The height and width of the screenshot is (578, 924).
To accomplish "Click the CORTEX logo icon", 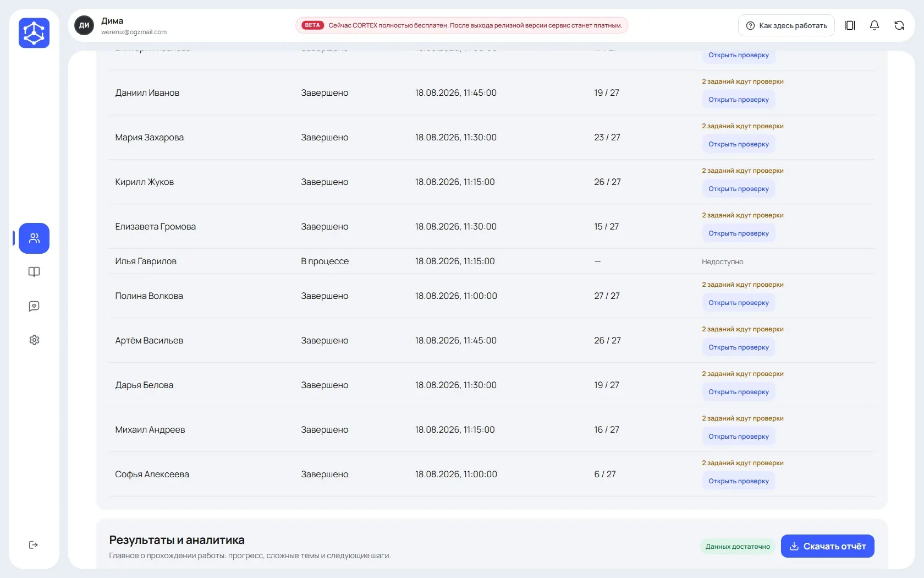I will click(34, 33).
